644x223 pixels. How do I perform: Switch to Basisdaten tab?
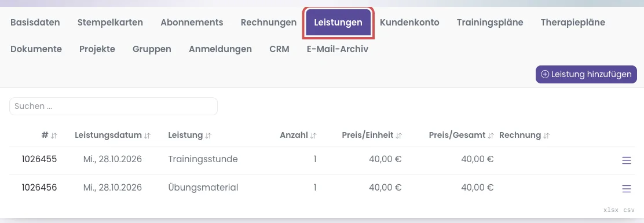tap(35, 23)
